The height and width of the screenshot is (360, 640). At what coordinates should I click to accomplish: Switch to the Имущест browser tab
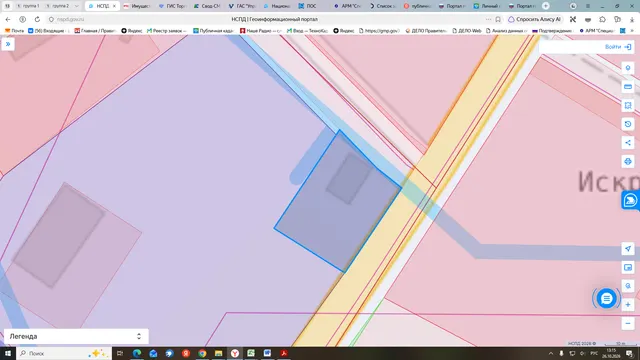(136, 6)
